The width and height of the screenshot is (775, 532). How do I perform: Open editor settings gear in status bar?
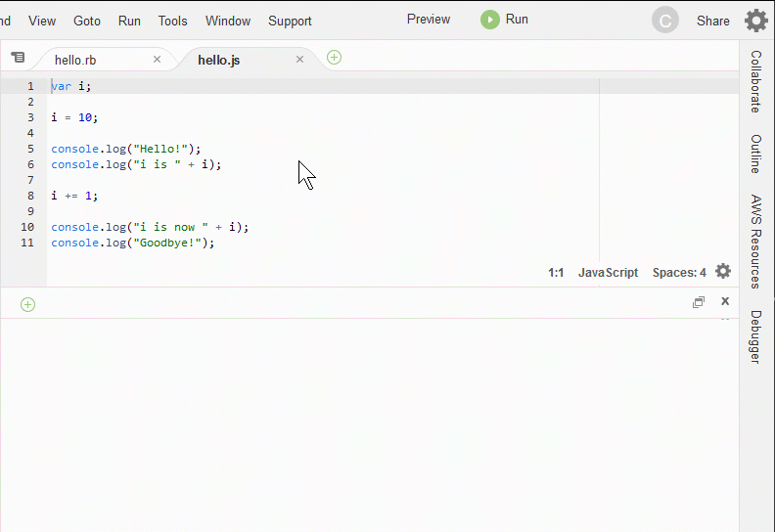click(723, 272)
